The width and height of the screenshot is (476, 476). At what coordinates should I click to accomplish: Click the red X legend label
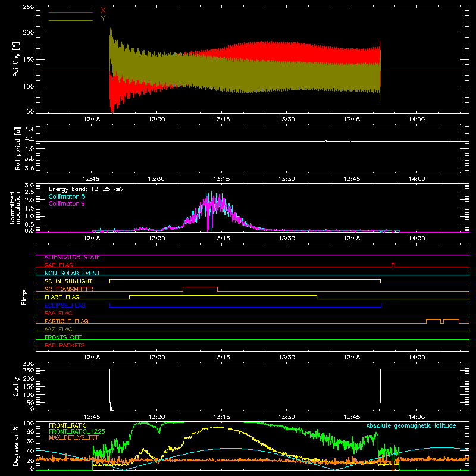(x=103, y=11)
